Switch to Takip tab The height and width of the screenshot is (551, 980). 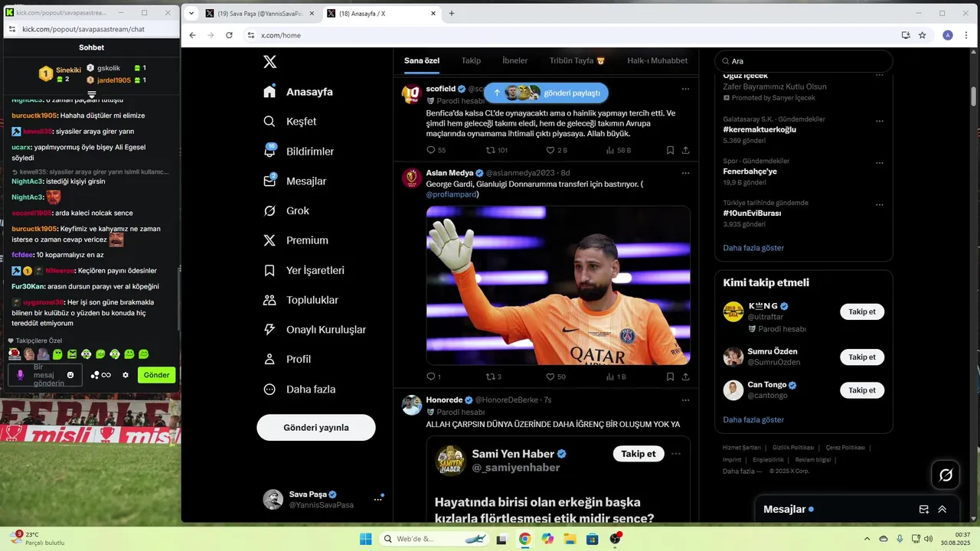click(x=471, y=61)
